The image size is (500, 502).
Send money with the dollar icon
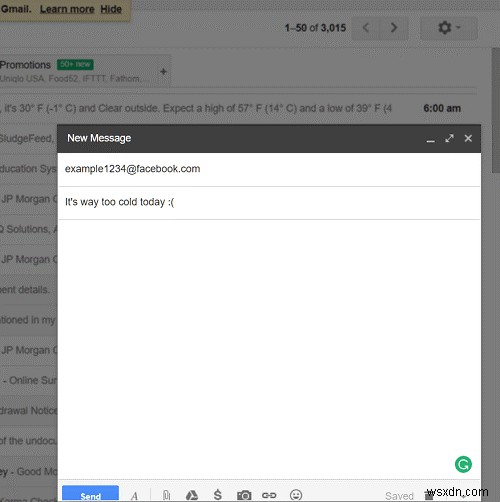click(218, 495)
